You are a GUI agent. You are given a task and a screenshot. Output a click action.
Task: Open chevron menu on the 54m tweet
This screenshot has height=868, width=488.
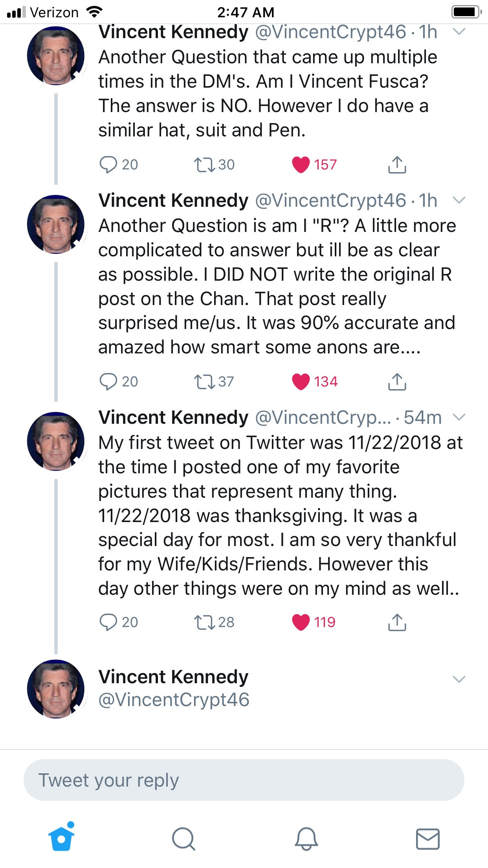pos(459,417)
